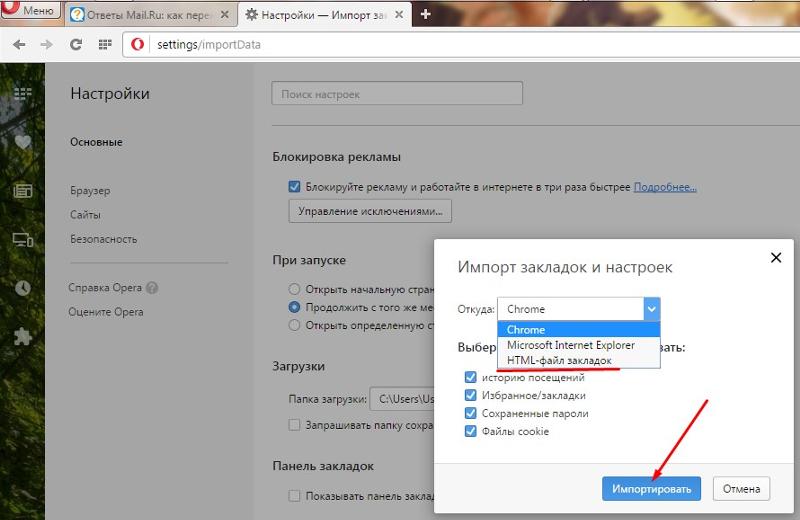This screenshot has height=520, width=800.
Task: Select Безопасность settings section
Action: 104,239
